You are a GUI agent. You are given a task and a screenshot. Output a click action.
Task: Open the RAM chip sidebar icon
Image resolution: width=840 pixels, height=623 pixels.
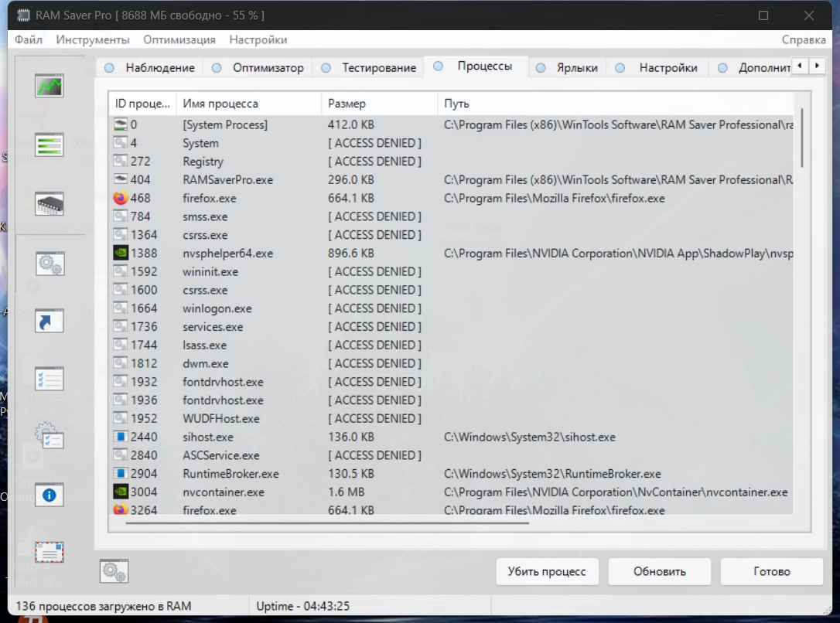coord(50,203)
